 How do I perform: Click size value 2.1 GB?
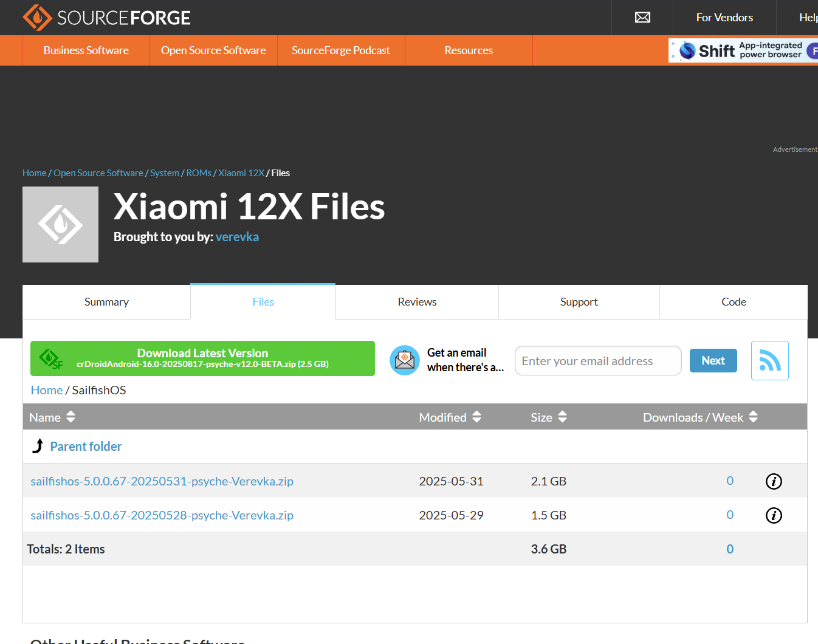coord(549,481)
